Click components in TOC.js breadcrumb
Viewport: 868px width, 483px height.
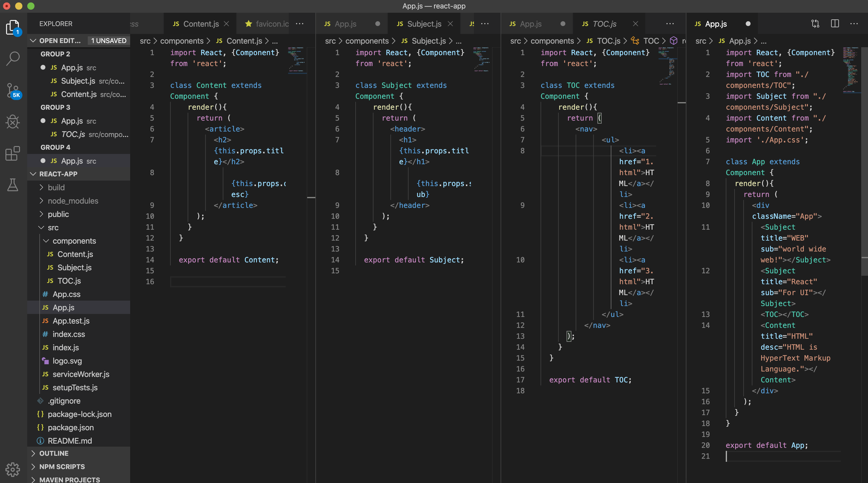point(552,41)
